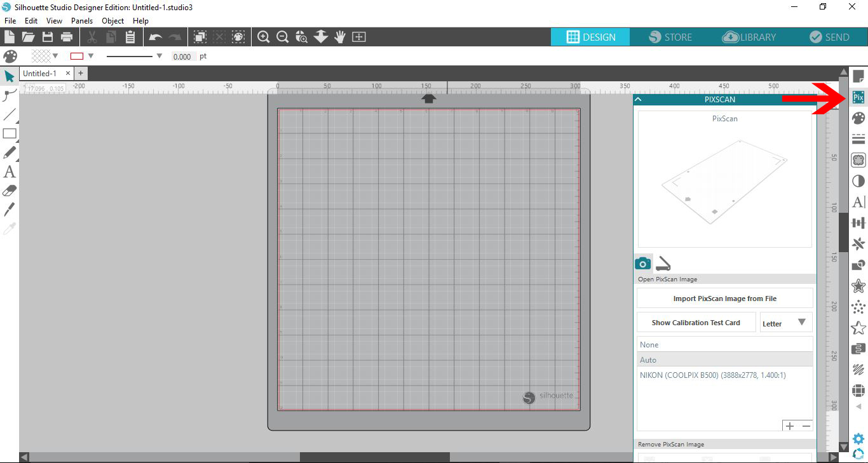Create a new document with the New icon

[10, 37]
